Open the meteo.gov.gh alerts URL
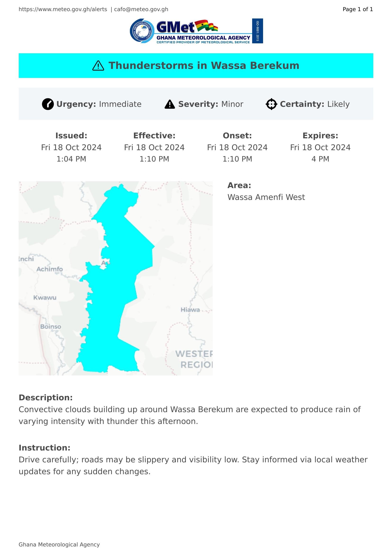Viewport: 392px width, 554px height. (x=63, y=9)
